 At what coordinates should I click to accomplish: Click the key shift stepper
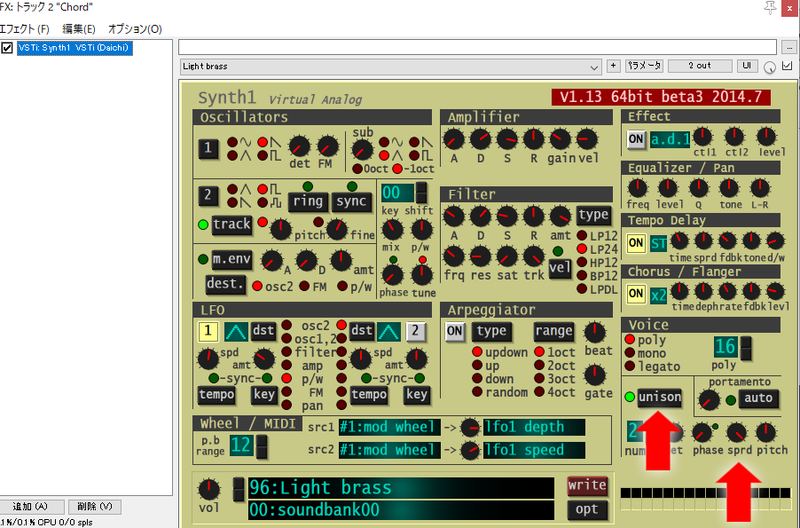tap(421, 193)
